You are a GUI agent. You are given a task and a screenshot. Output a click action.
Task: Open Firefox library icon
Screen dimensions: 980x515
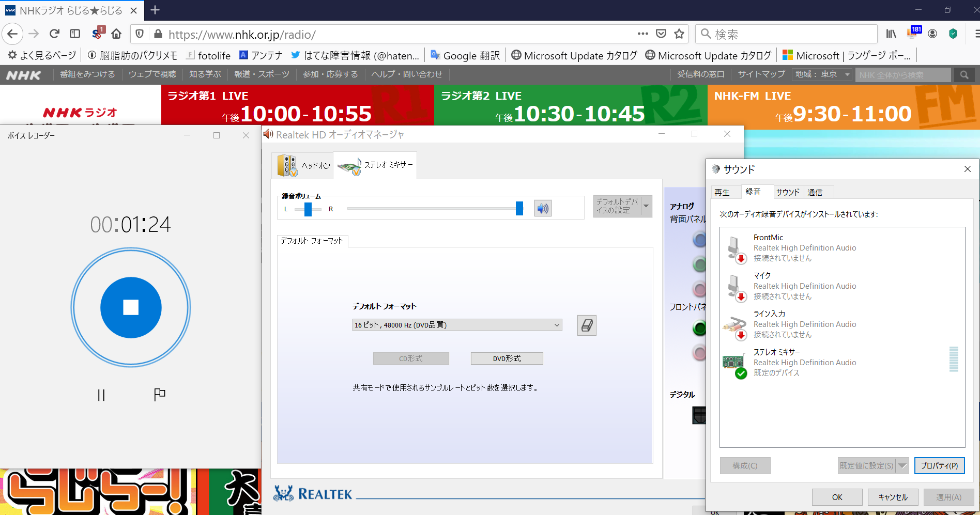click(891, 34)
